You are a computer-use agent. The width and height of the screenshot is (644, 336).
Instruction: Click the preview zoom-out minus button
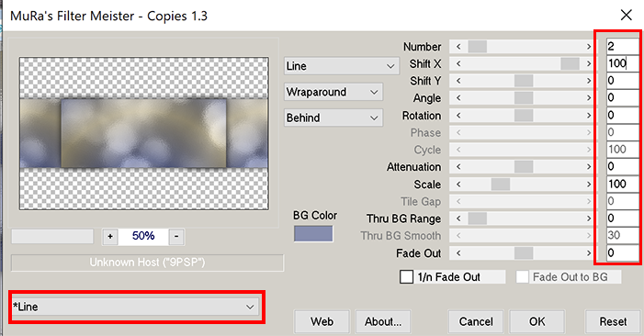176,236
